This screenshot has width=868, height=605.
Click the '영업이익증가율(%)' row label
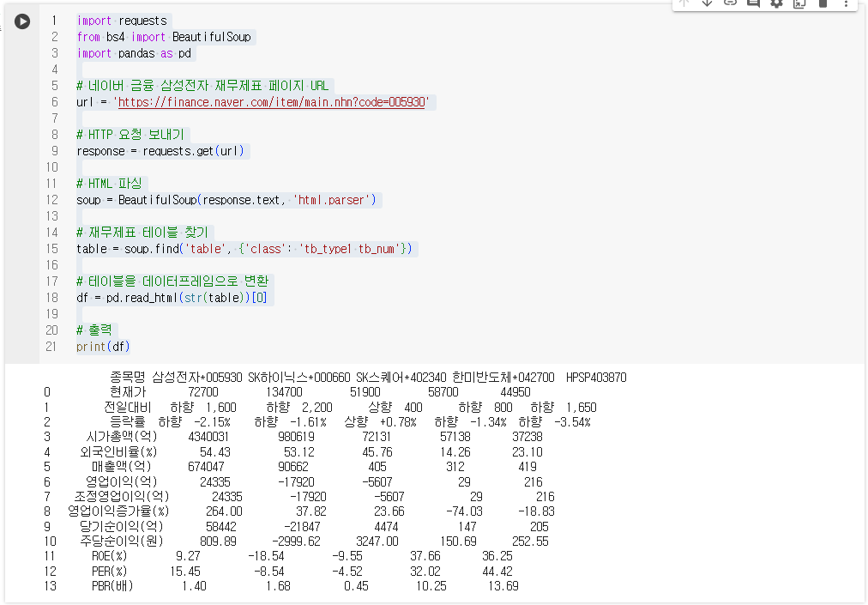pos(118,511)
